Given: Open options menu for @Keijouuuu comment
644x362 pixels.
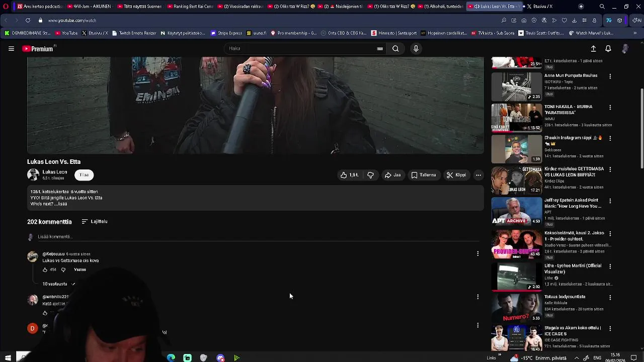Looking at the screenshot, I should [x=477, y=254].
